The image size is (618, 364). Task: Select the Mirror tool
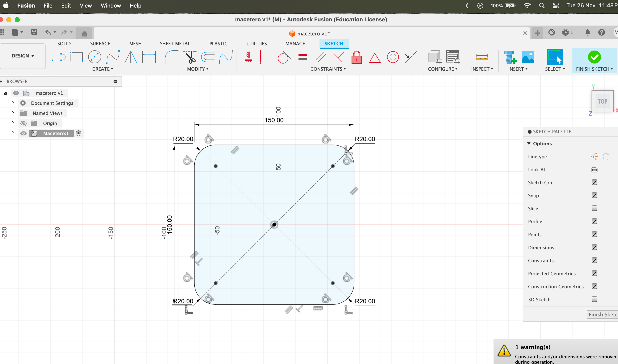pos(131,57)
